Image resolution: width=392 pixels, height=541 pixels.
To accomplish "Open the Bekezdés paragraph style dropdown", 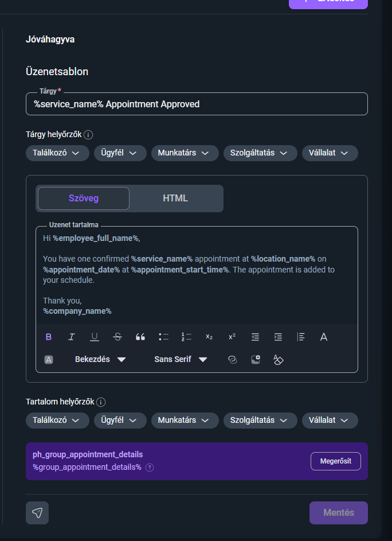I will (100, 360).
